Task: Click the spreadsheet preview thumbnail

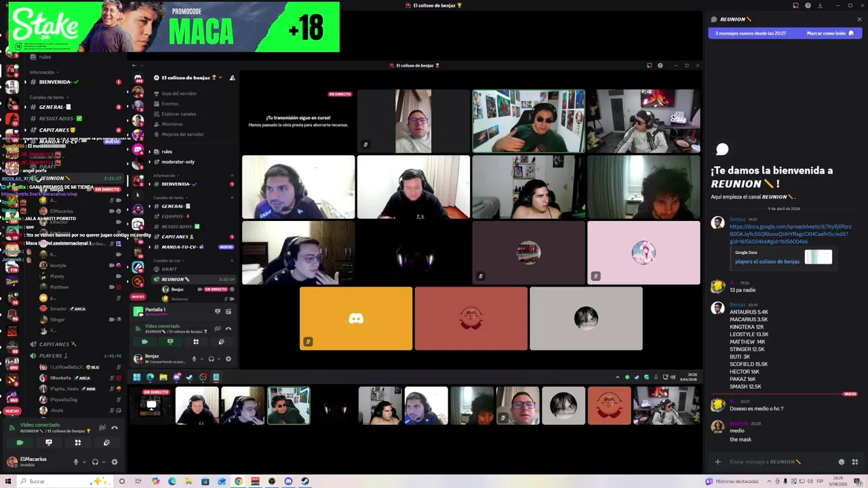Action: point(818,257)
